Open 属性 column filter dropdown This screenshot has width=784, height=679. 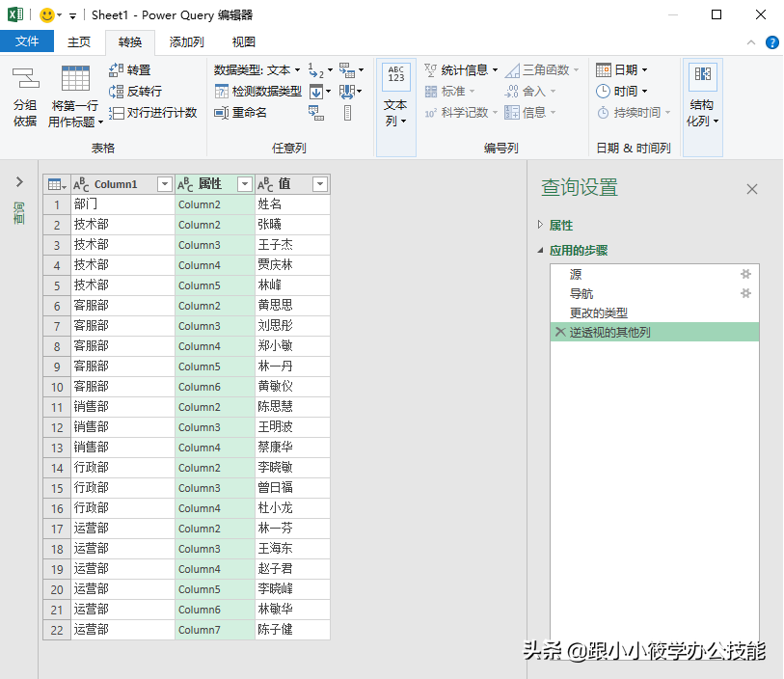245,184
